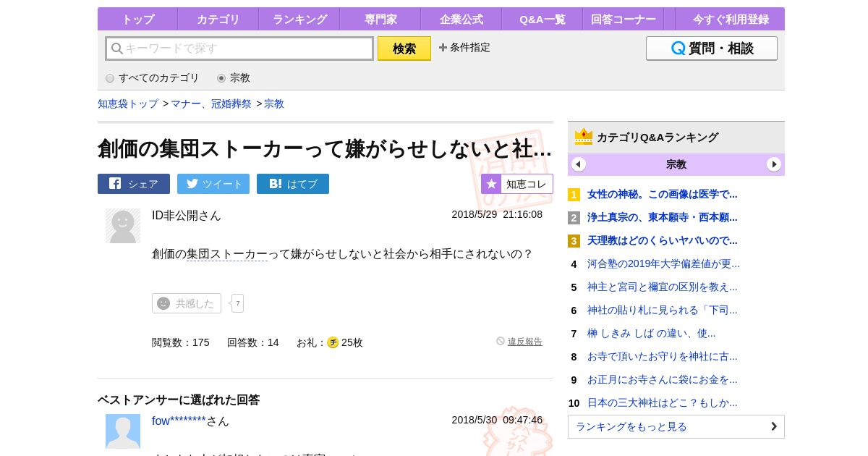Click the 閲覧数：175 text
Image resolution: width=868 pixels, height=456 pixels.
pyautogui.click(x=181, y=342)
